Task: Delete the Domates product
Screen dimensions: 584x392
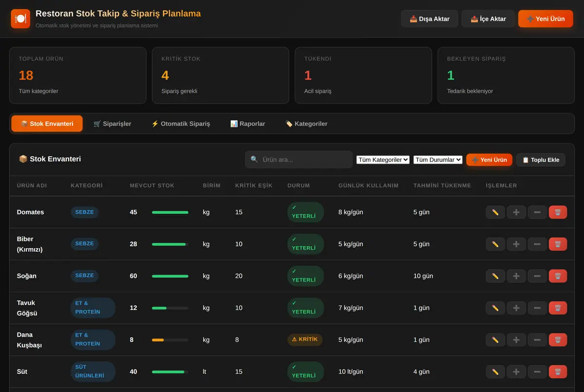Action: [x=558, y=212]
